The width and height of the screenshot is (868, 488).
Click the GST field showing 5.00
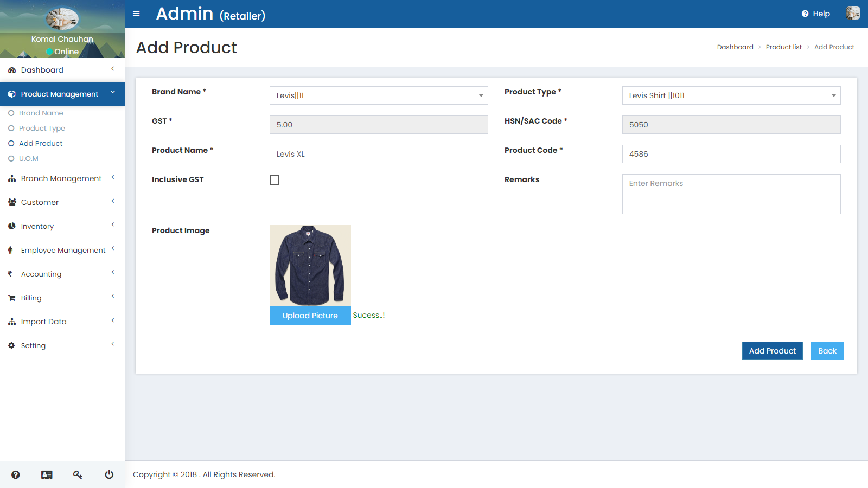pyautogui.click(x=379, y=125)
